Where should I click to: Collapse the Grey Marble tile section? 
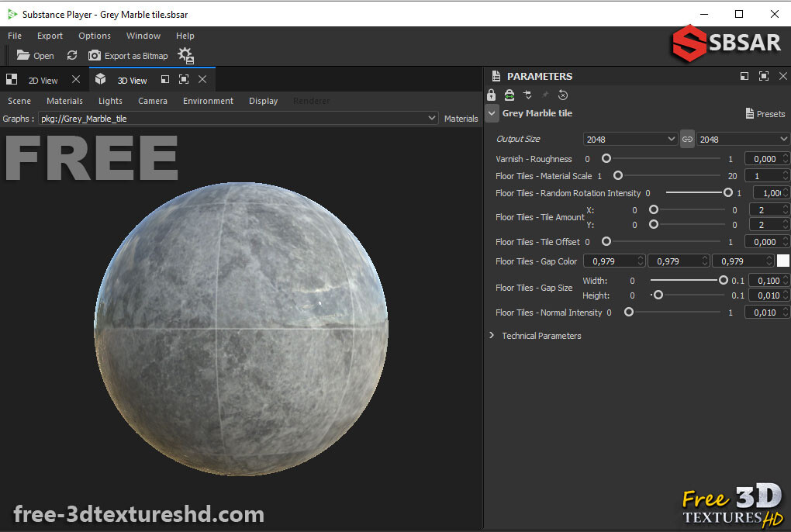pyautogui.click(x=492, y=113)
